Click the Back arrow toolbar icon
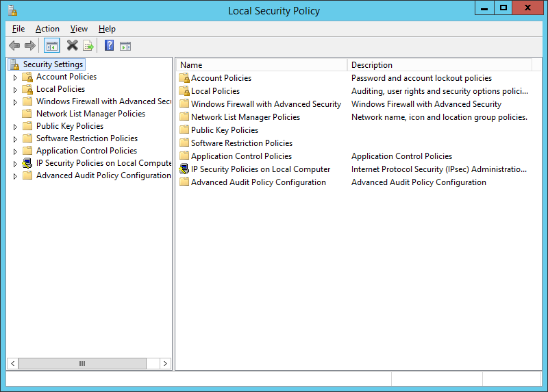Screen dimensions: 548x392 click(x=14, y=46)
